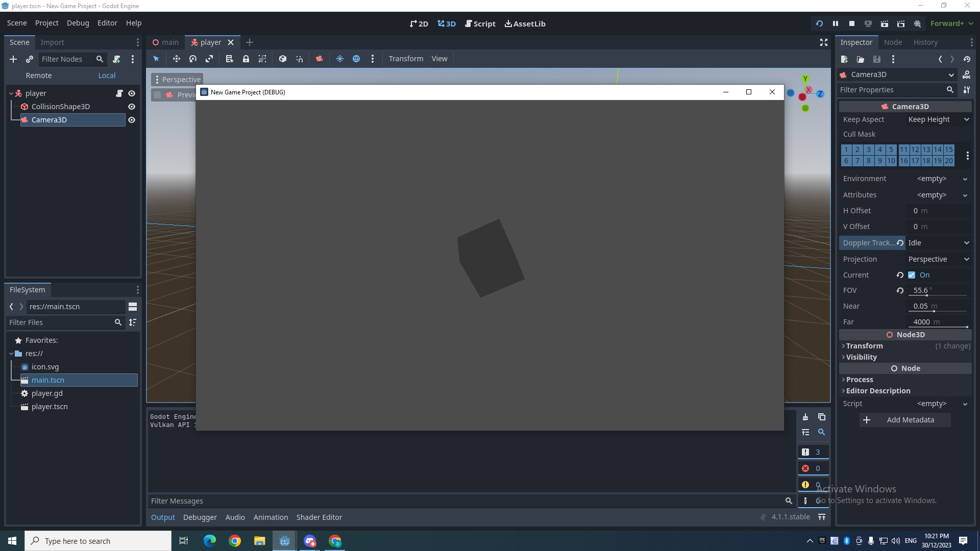Open the Debug menu
980x551 pixels.
[78, 23]
